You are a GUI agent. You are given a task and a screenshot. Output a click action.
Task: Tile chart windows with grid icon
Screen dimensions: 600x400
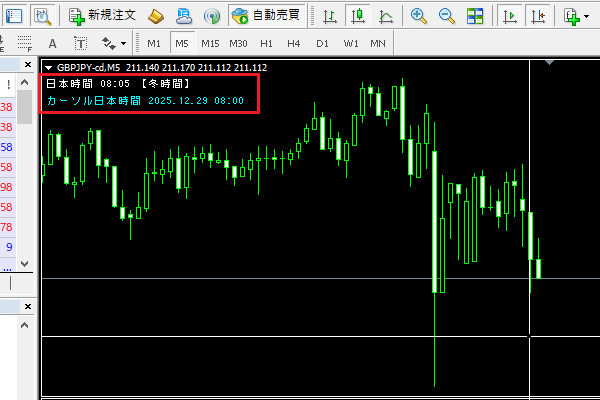[x=475, y=16]
